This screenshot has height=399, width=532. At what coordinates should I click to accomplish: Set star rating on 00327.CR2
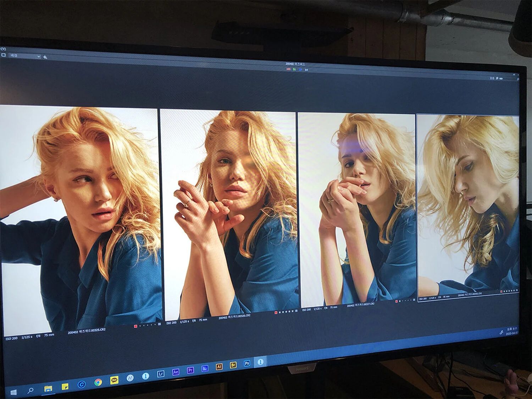tap(406, 301)
